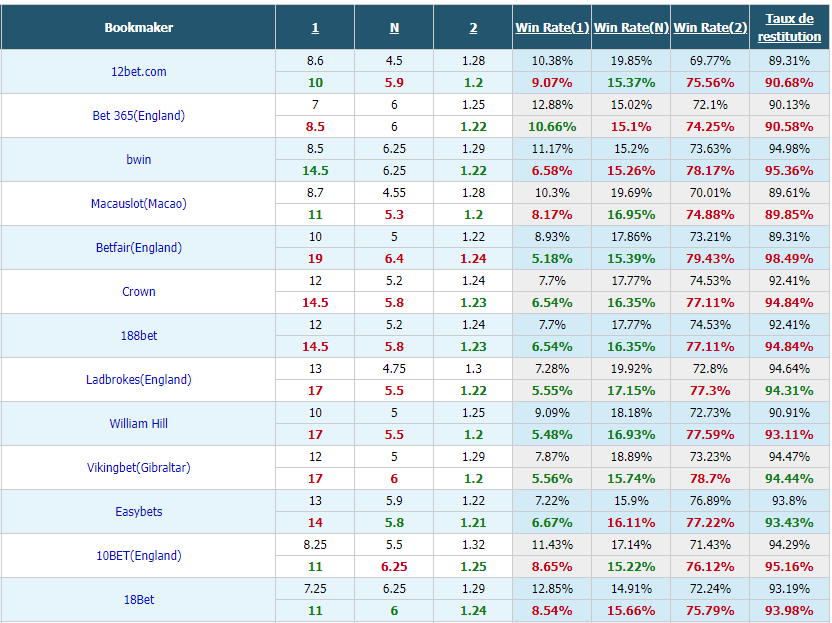Click the Win Rate(N) header link
The image size is (832, 623).
click(631, 28)
